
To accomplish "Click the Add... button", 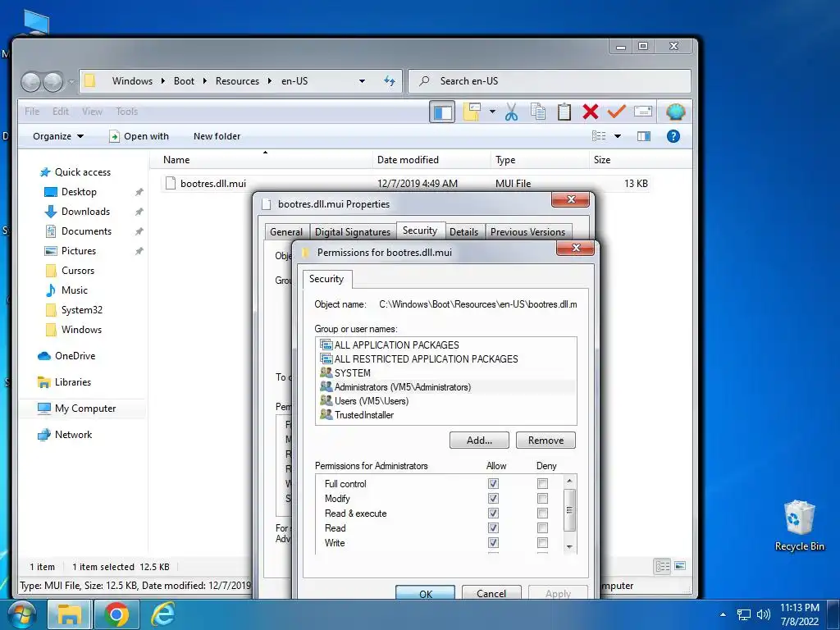I will pos(479,441).
